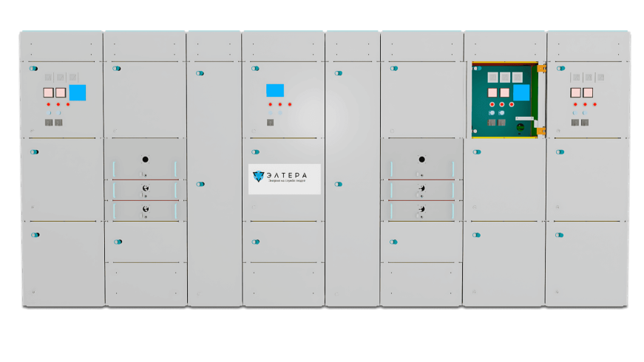Click the left pink meter on the leftmost cabinet
This screenshot has height=362, width=644.
(x=48, y=92)
